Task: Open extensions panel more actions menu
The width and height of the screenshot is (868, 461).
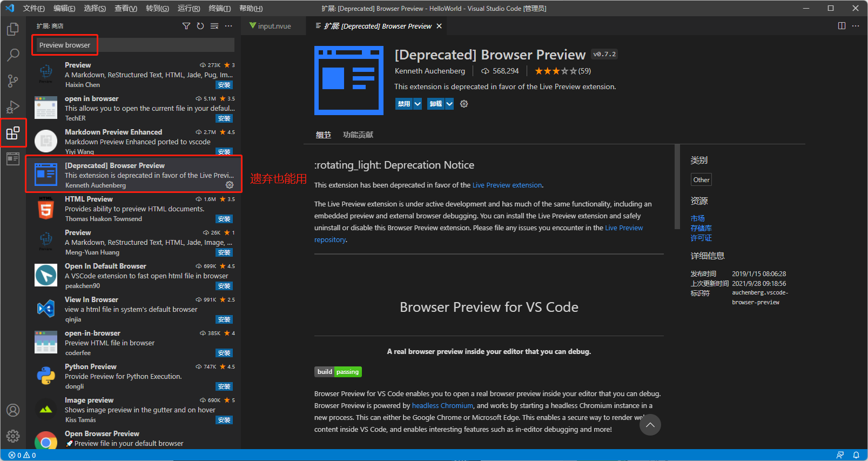Action: click(x=228, y=26)
